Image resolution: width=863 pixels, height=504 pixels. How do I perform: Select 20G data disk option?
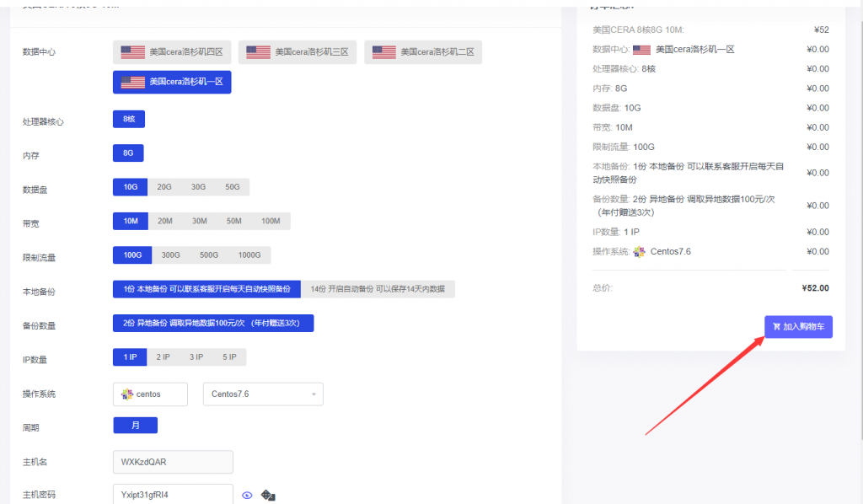pyautogui.click(x=164, y=187)
